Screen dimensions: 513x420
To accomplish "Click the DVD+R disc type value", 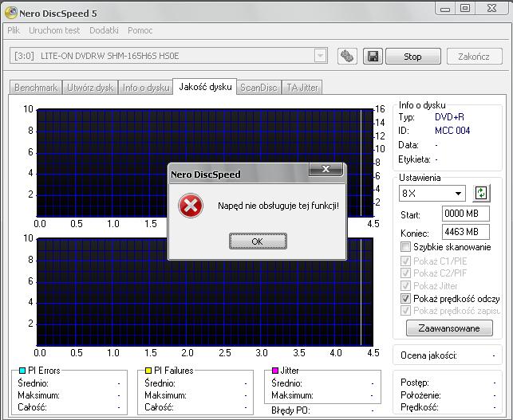I will 449,117.
